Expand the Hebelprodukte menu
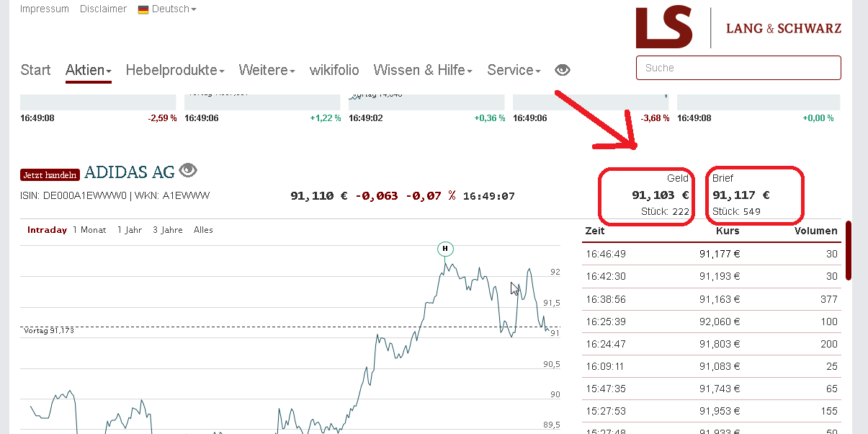The width and height of the screenshot is (868, 434). [x=175, y=70]
